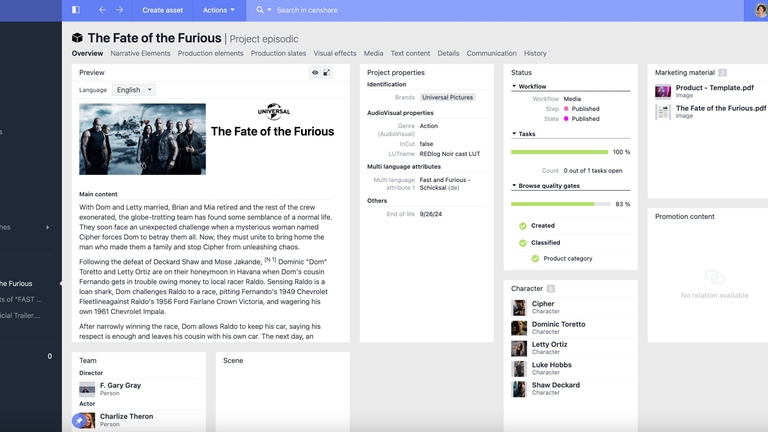Click Luke Hobbs character thumbnail
The image size is (768, 432).
[519, 368]
